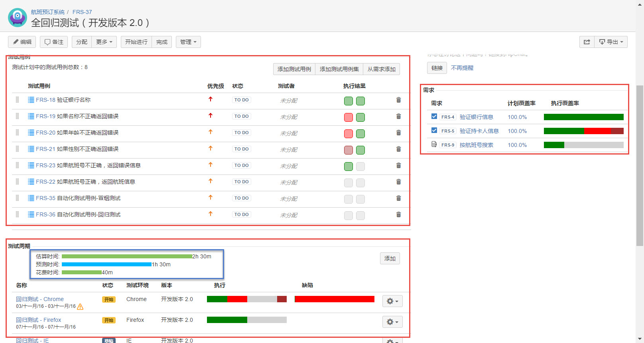This screenshot has height=343, width=644.
Task: Click the trash icon for FRS-18 row
Action: coord(398,100)
